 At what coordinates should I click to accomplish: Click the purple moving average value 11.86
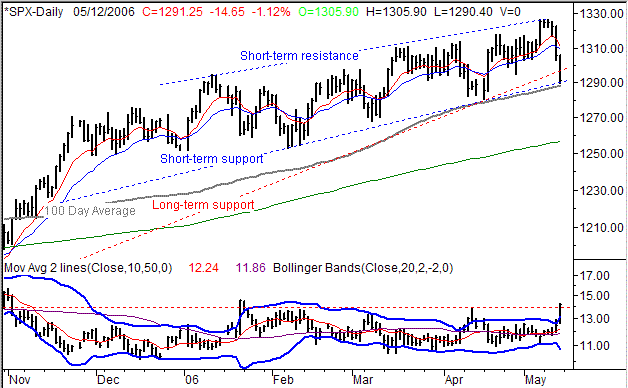(x=251, y=267)
